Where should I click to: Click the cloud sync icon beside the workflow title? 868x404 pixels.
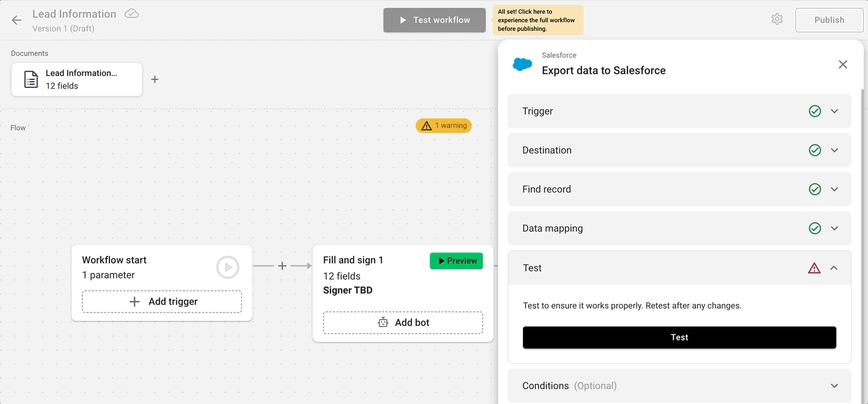(131, 13)
